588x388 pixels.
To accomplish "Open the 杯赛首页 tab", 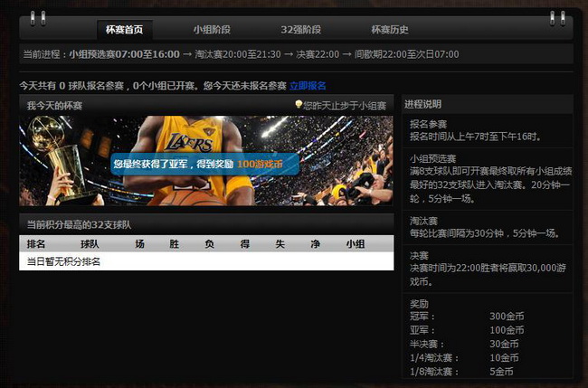I will (124, 30).
